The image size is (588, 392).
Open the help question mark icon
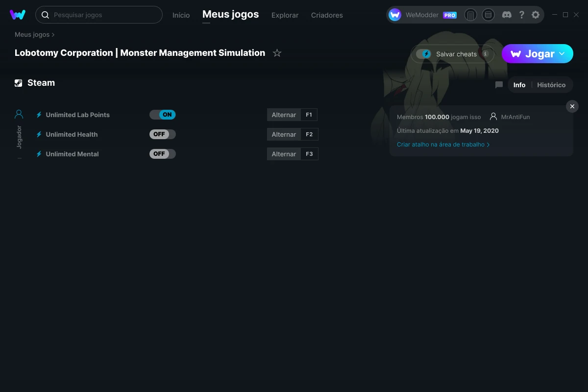point(522,15)
